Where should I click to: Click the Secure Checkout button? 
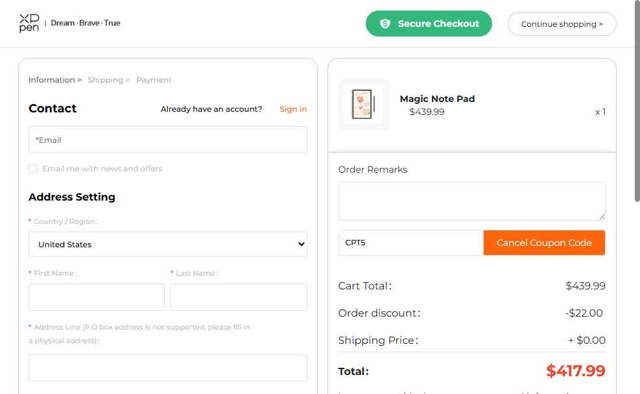point(429,24)
